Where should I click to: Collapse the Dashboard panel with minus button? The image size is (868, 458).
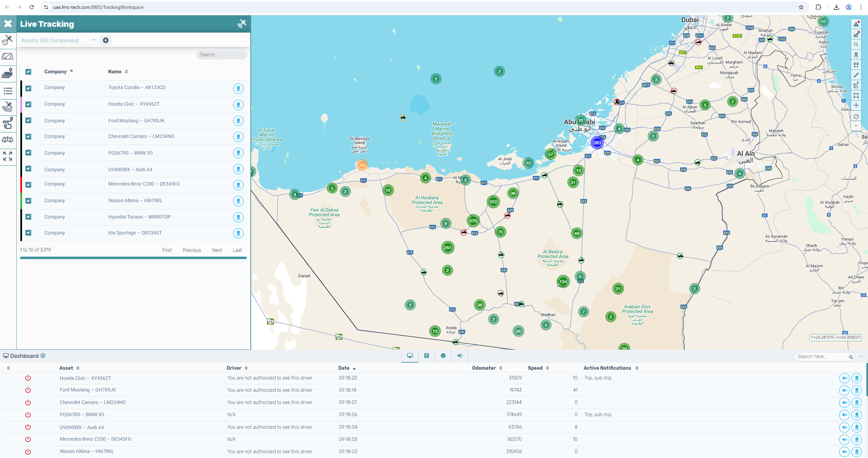[x=861, y=356]
